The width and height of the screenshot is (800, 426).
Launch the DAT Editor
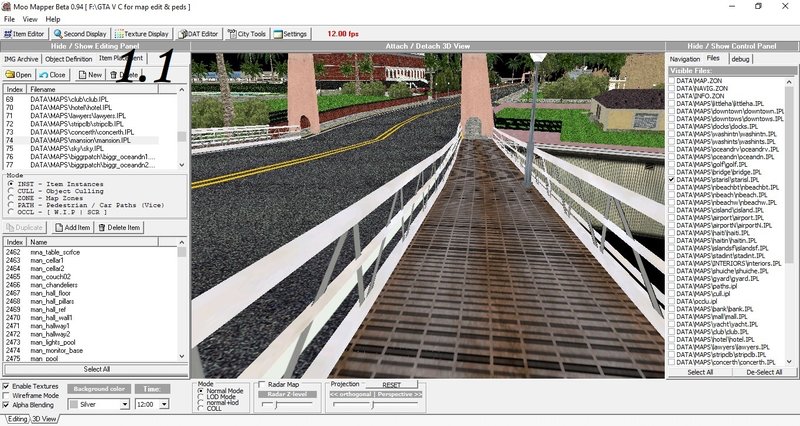(198, 34)
